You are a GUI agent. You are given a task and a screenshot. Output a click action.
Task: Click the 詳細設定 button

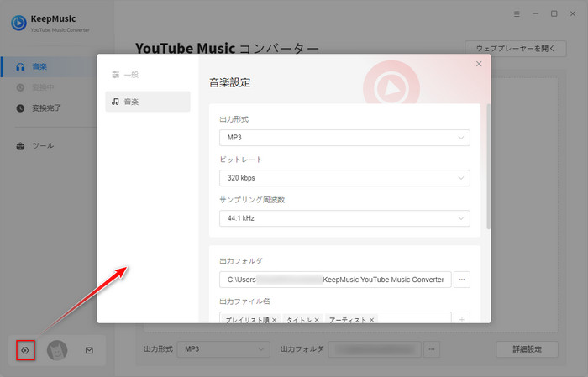527,349
